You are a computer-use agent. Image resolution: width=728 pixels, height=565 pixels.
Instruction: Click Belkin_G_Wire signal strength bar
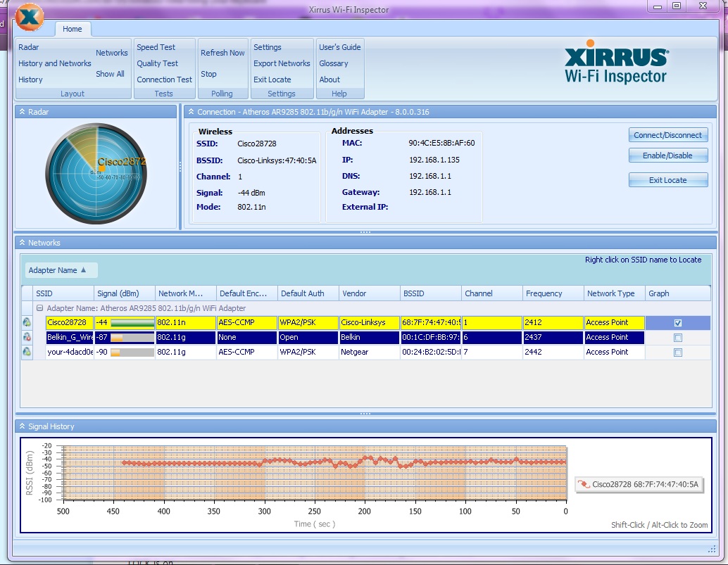tap(132, 337)
